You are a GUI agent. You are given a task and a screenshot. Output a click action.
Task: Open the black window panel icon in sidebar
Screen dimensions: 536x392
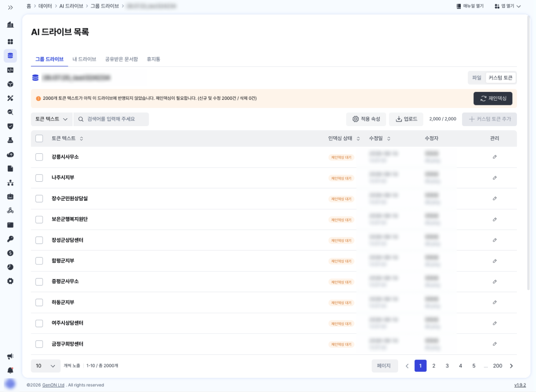coord(10,225)
